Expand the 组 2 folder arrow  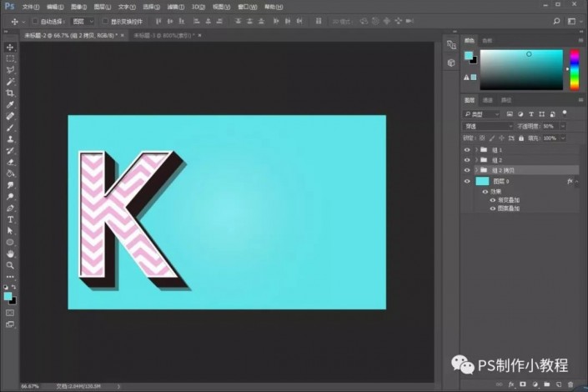pos(476,160)
